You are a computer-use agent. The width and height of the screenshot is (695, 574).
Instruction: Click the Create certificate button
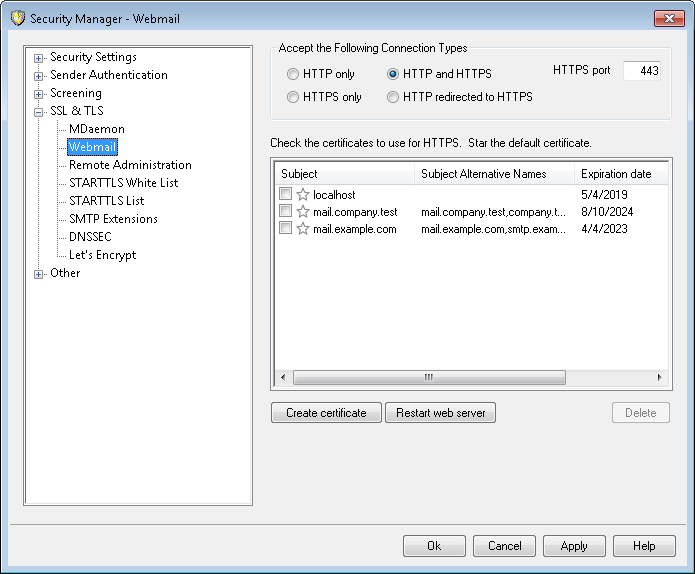point(326,413)
